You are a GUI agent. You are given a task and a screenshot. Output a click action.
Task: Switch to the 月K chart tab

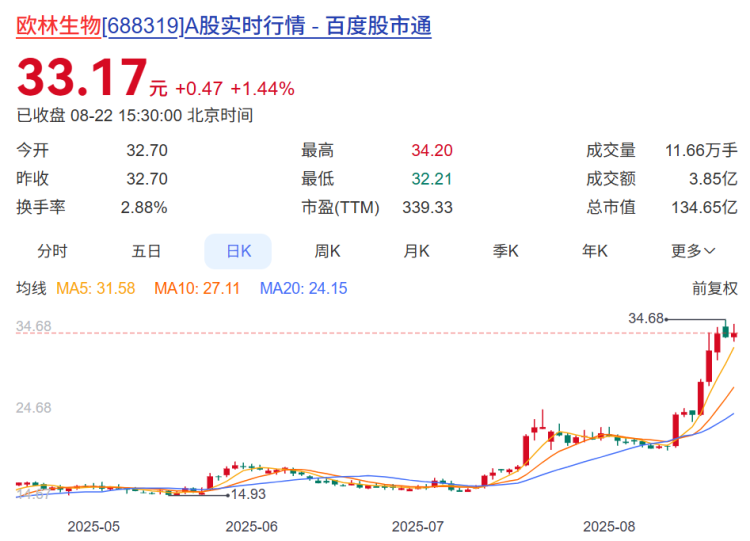[x=416, y=251]
